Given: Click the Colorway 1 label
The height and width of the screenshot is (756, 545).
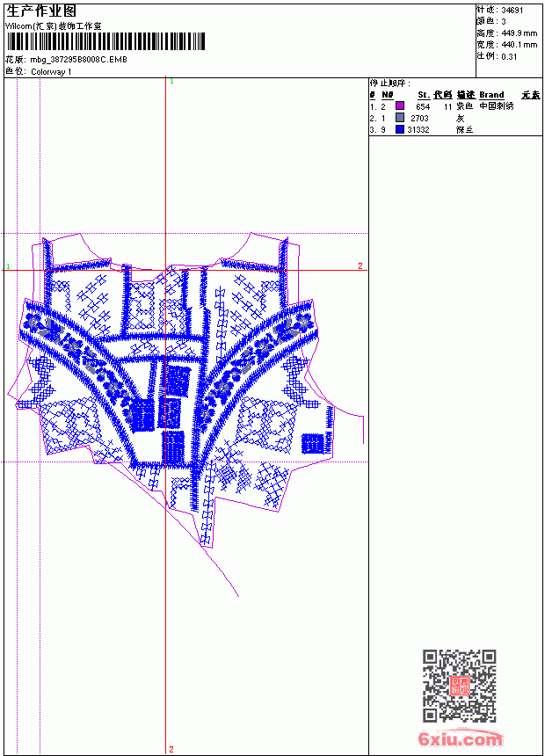Looking at the screenshot, I should point(51,72).
